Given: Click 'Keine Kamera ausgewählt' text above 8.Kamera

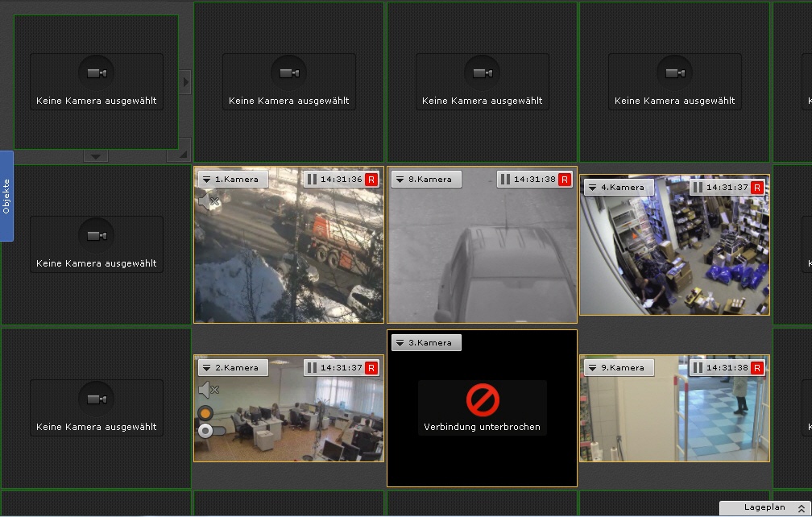Looking at the screenshot, I should click(x=482, y=101).
